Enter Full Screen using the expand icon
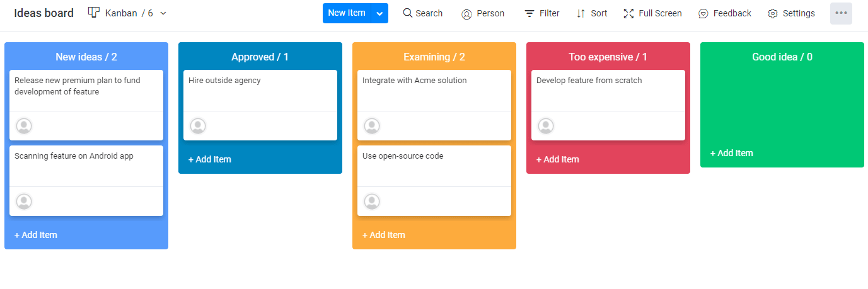Screen dimensions: 868x289 tap(628, 13)
